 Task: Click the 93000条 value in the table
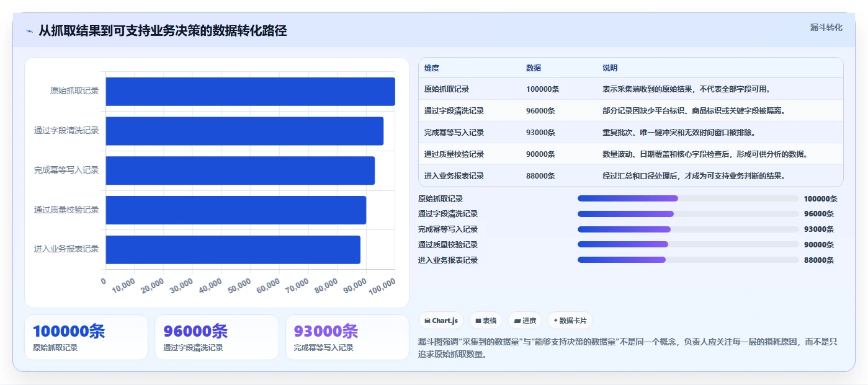click(541, 133)
